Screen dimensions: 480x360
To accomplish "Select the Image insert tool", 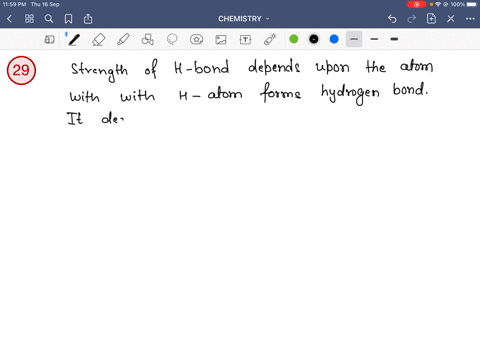I will [221, 40].
